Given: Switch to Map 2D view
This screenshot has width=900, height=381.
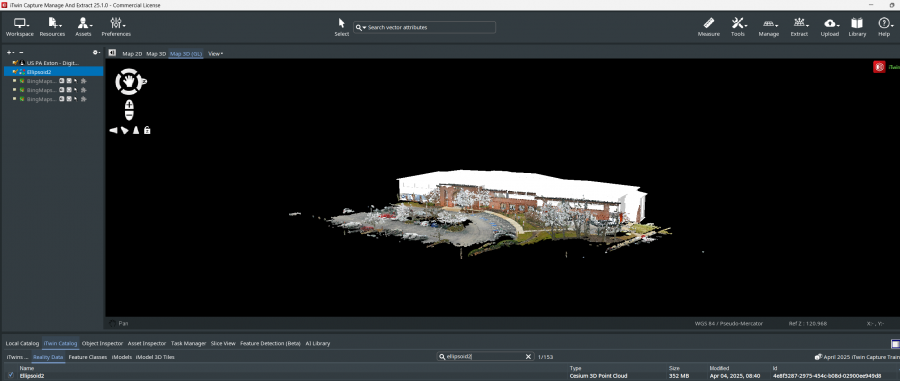Looking at the screenshot, I should pyautogui.click(x=132, y=53).
